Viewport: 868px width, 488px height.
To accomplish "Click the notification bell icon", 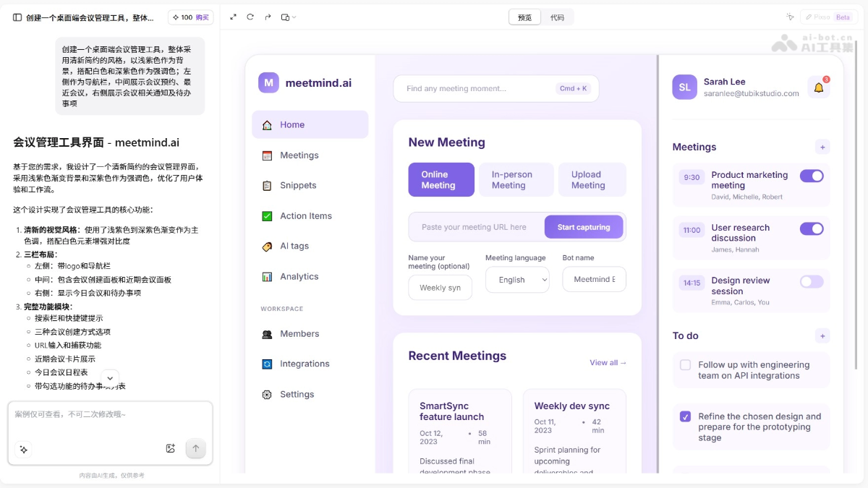I will point(818,87).
